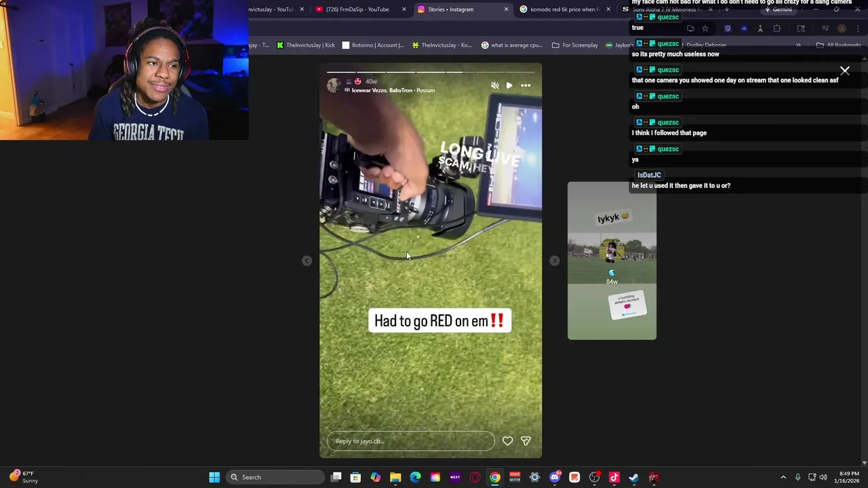Play the paused Instagram story

click(x=509, y=85)
